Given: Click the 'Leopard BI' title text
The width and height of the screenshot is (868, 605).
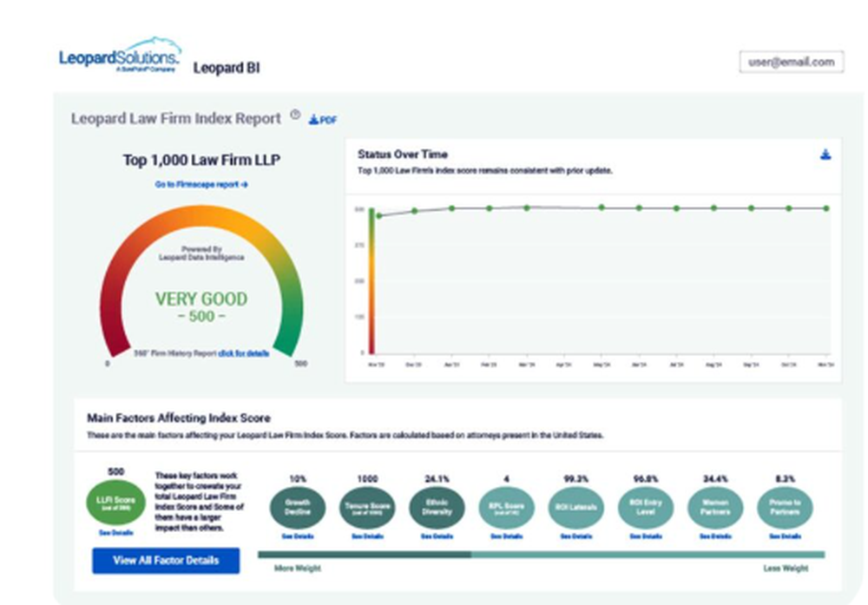Looking at the screenshot, I should pos(227,68).
